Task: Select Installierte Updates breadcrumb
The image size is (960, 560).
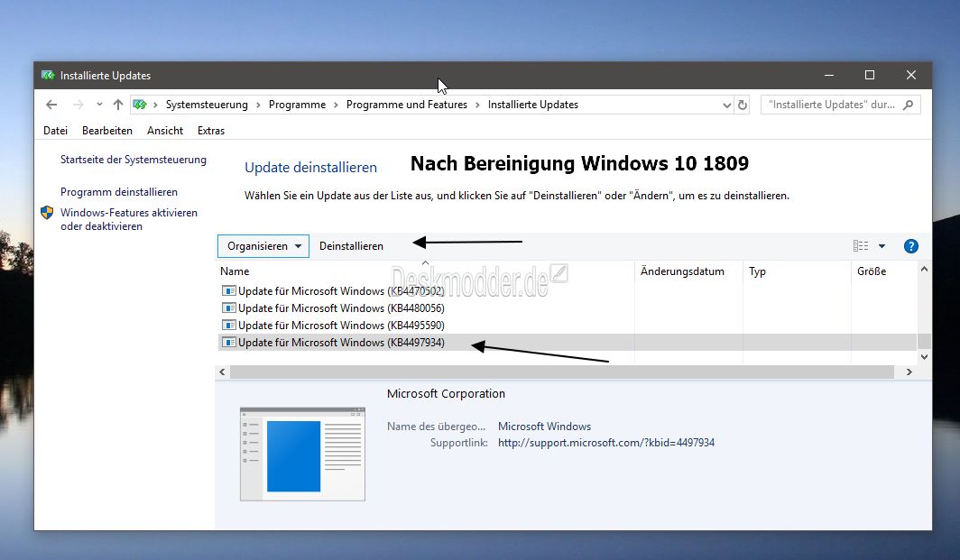Action: pos(532,105)
